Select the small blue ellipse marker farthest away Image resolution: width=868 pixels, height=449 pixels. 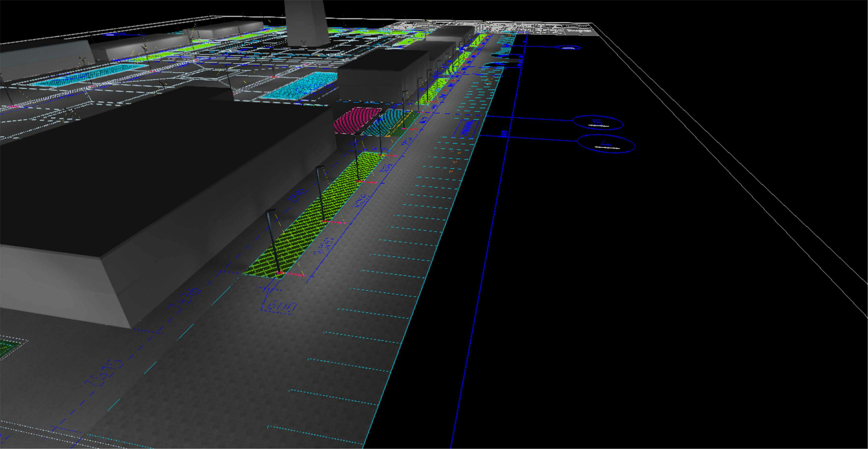(x=568, y=47)
